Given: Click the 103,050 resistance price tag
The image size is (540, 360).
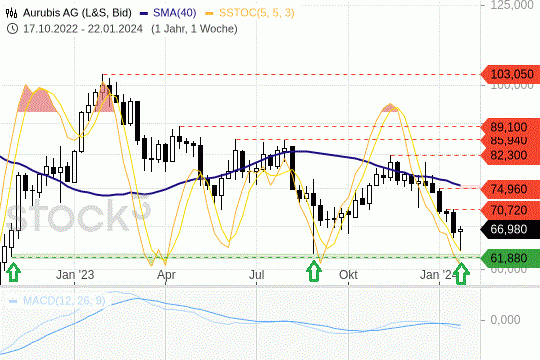Looking at the screenshot, I should pos(510,74).
